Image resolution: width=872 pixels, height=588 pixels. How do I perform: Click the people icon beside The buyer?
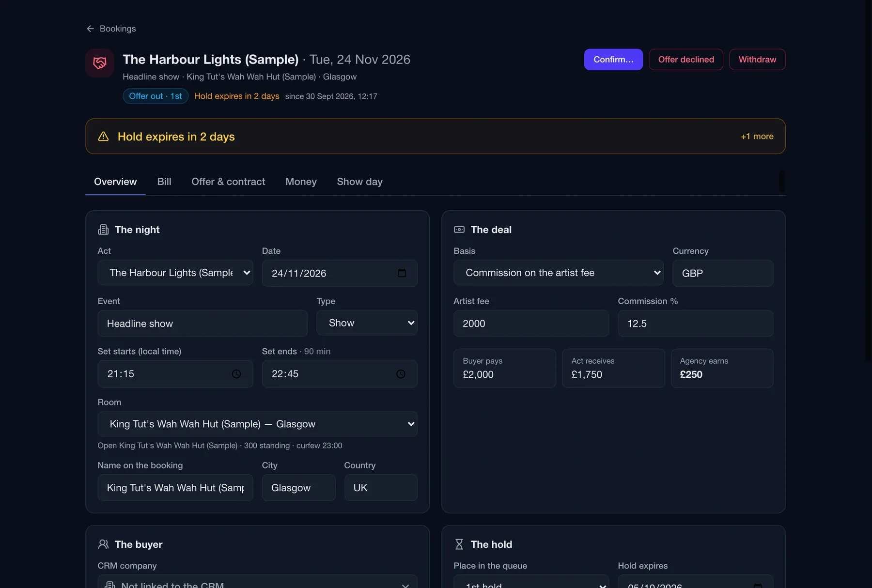pyautogui.click(x=103, y=544)
